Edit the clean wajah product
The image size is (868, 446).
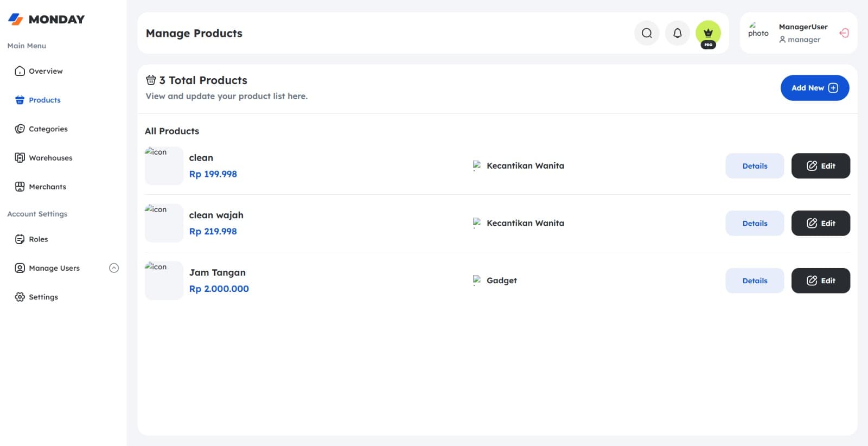(x=821, y=224)
